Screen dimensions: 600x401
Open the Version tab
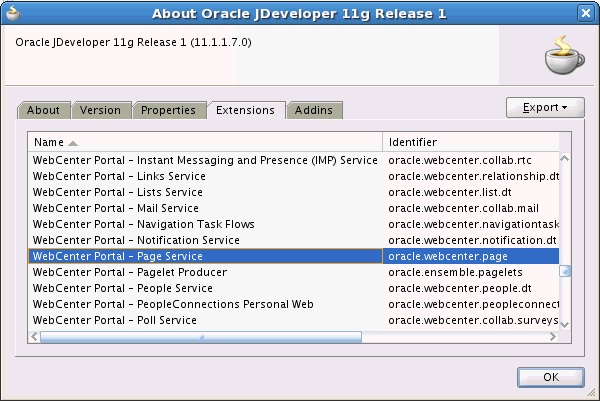coord(101,110)
